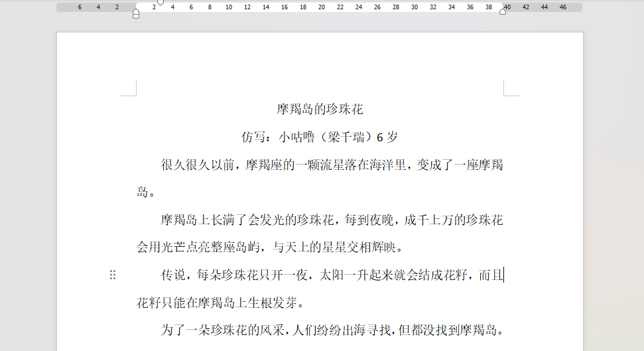Click the line starting '摩羯岛上长满了'
Screen dimensions: 644x351
click(332, 220)
